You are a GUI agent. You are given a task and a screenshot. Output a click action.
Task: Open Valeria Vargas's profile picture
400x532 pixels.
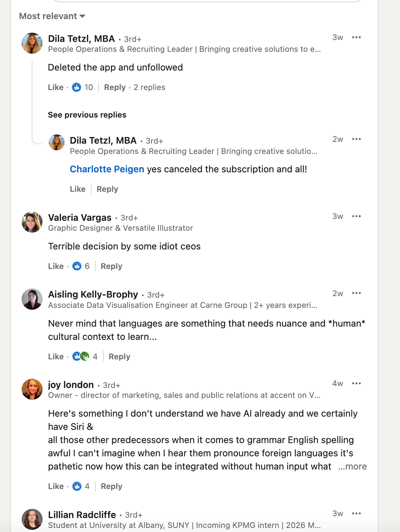pos(32,222)
